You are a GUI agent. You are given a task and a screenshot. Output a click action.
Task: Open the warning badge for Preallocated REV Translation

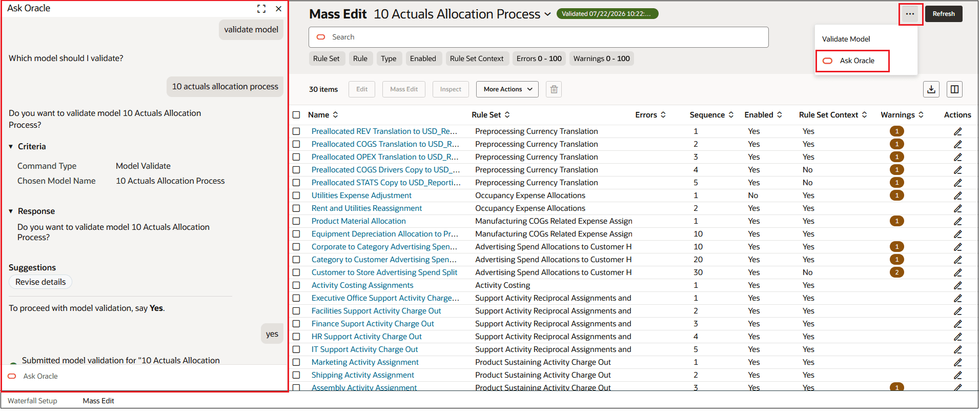[x=896, y=131]
